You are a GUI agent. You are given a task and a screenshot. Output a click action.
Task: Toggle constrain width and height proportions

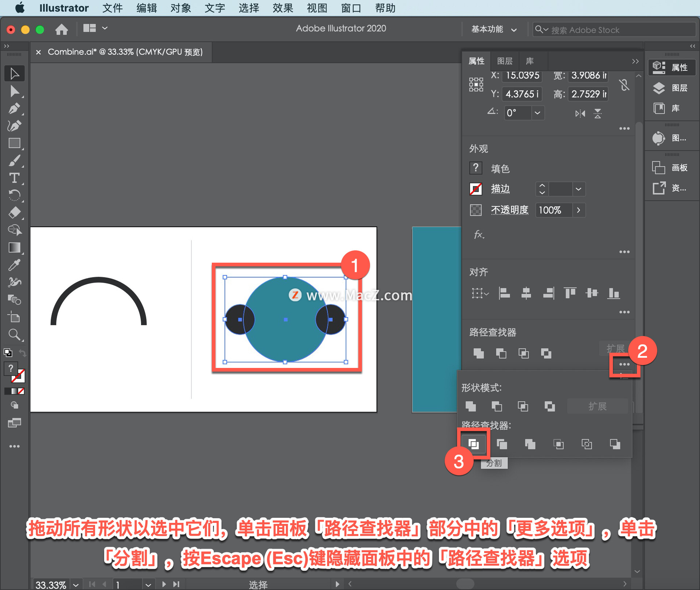[624, 85]
